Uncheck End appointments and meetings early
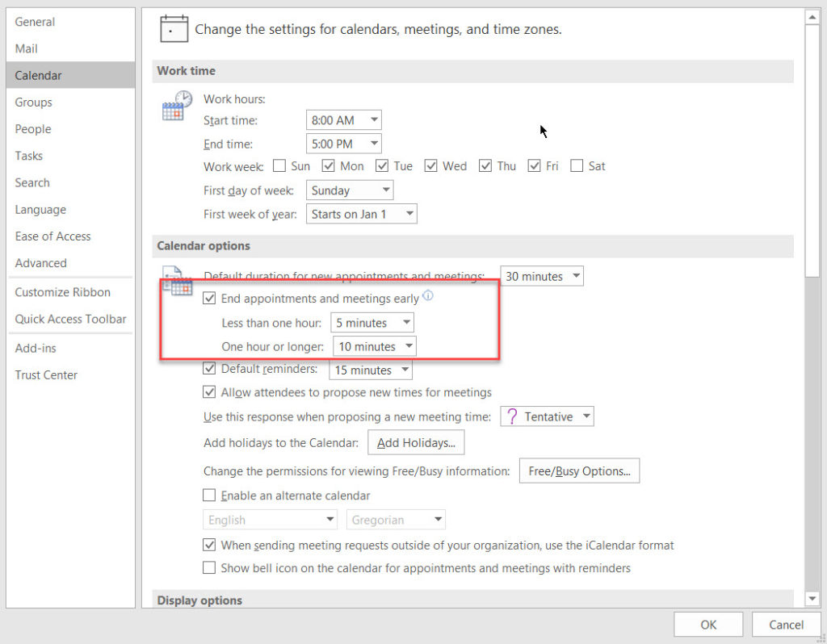The width and height of the screenshot is (827, 644). pyautogui.click(x=209, y=299)
